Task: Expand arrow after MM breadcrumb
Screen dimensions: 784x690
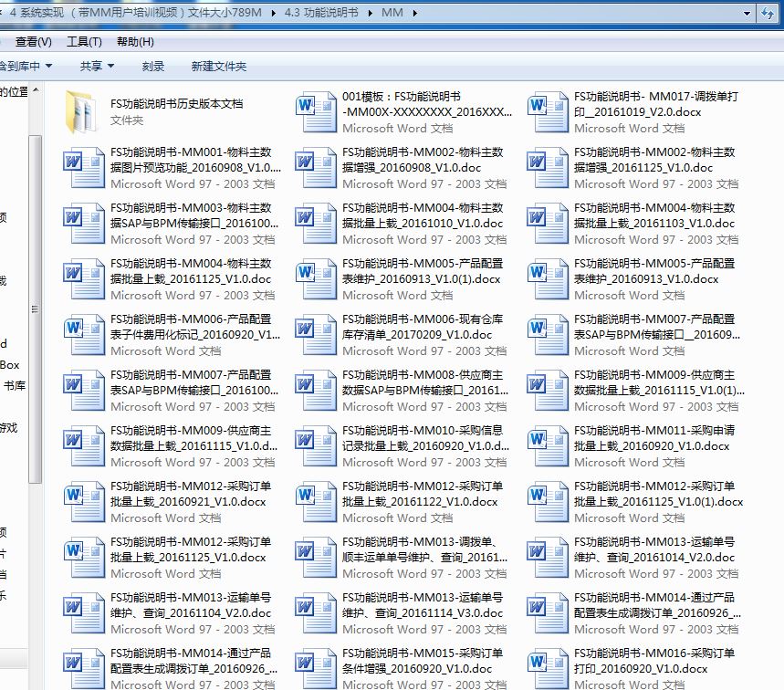Action: (415, 13)
